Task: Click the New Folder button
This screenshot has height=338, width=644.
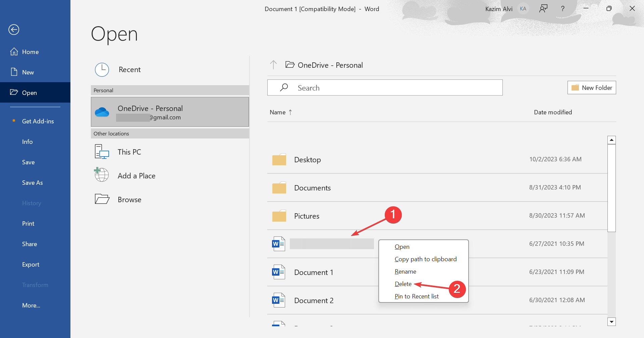Action: pos(592,88)
